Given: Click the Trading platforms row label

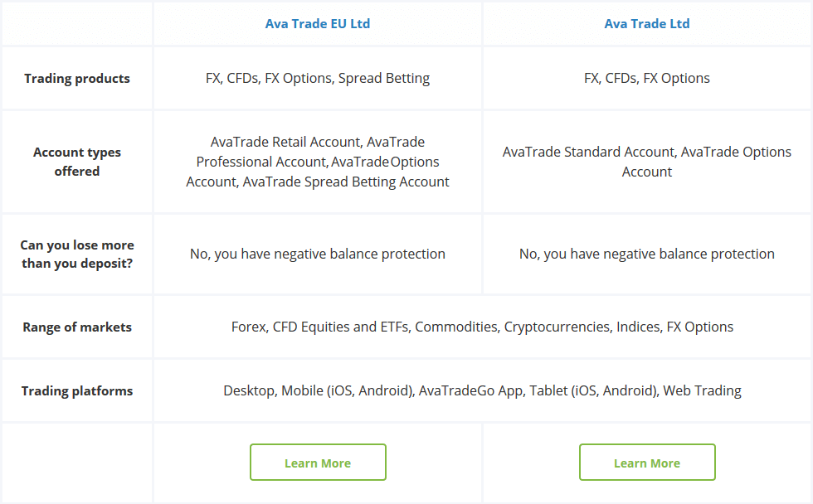Looking at the screenshot, I should coord(77,390).
